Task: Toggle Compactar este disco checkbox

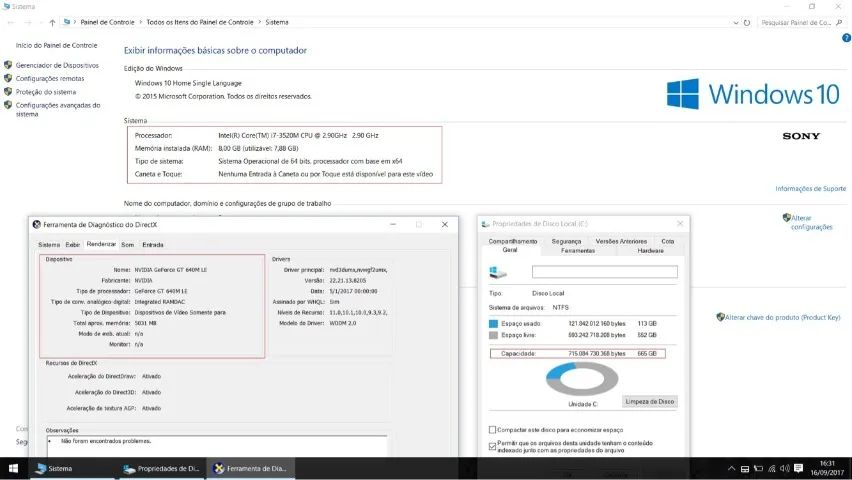Action: tap(492, 429)
